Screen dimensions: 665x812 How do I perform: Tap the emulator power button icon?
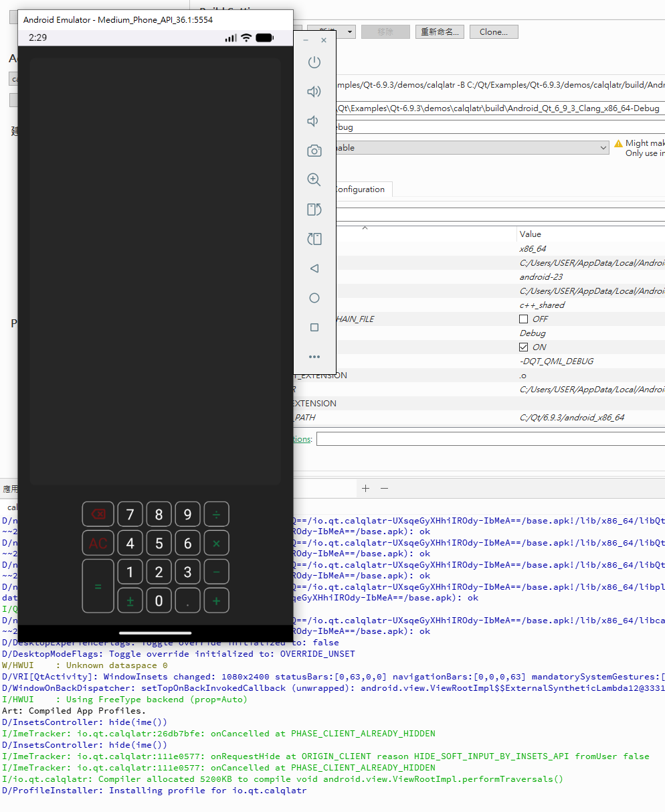coord(314,62)
